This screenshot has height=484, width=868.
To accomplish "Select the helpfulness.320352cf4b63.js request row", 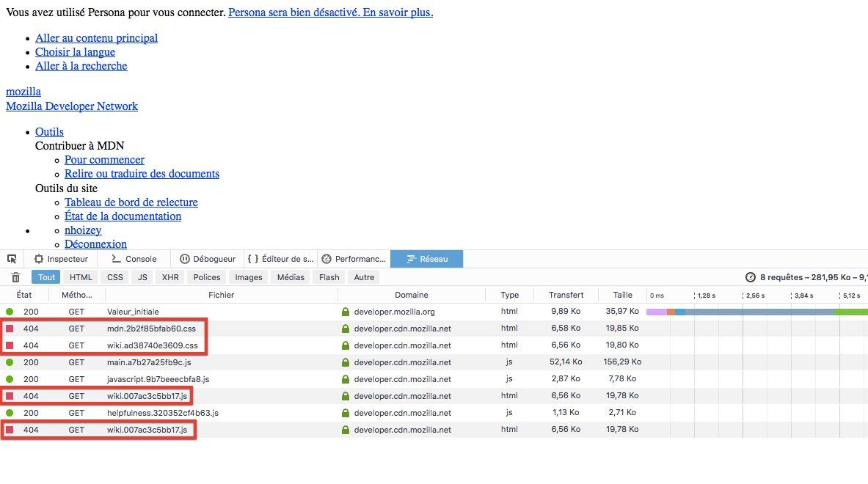I will coord(162,413).
